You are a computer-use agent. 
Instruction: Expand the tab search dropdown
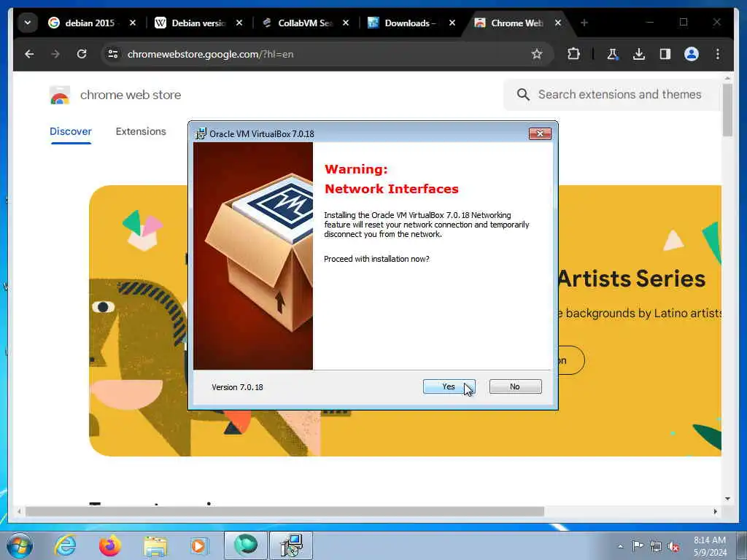coord(28,23)
